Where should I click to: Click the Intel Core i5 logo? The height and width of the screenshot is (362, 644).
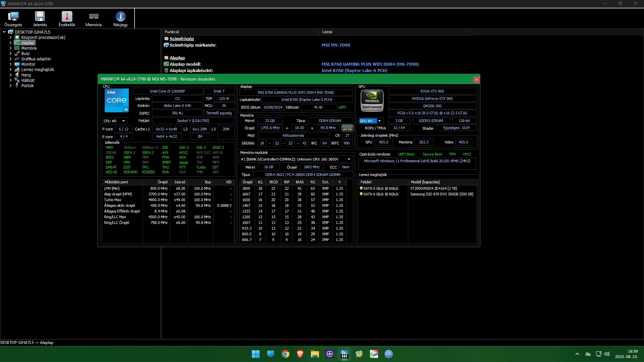pos(116,100)
